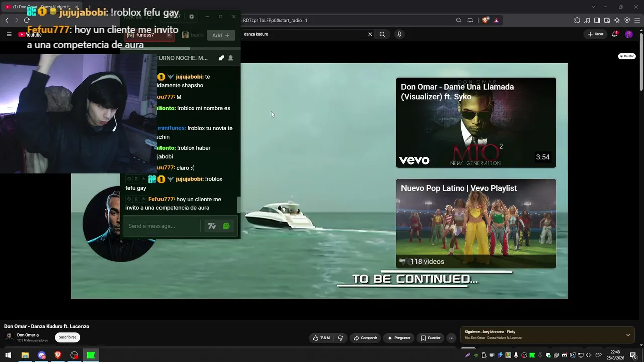Expand the Siguiente mix playlist panel
The width and height of the screenshot is (644, 362).
tap(628, 335)
